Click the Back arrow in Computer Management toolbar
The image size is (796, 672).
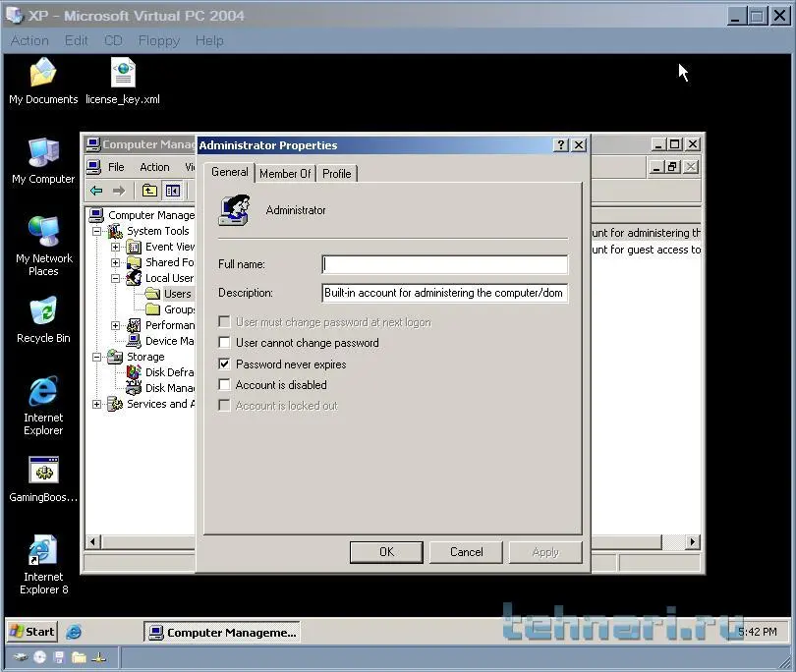(96, 191)
